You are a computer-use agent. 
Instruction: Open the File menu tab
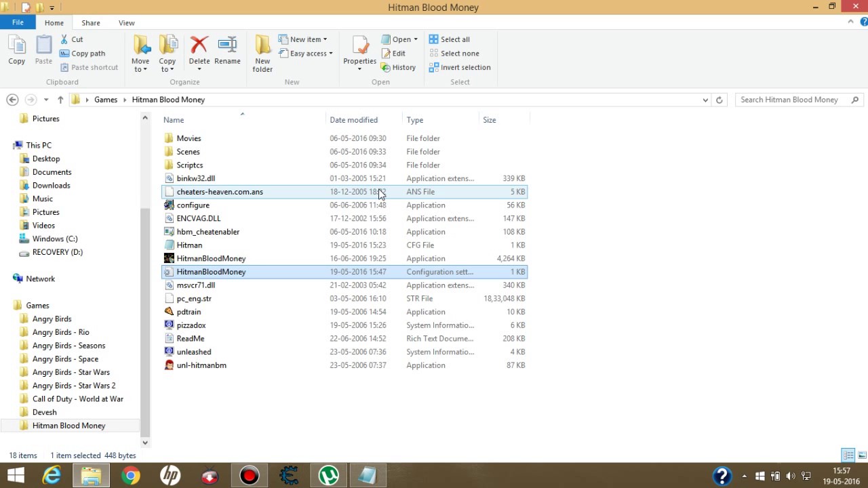(x=18, y=22)
